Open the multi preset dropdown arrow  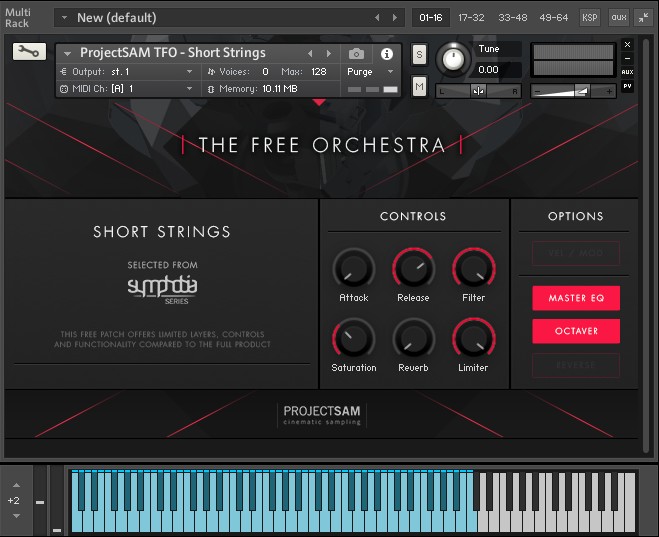(x=64, y=18)
